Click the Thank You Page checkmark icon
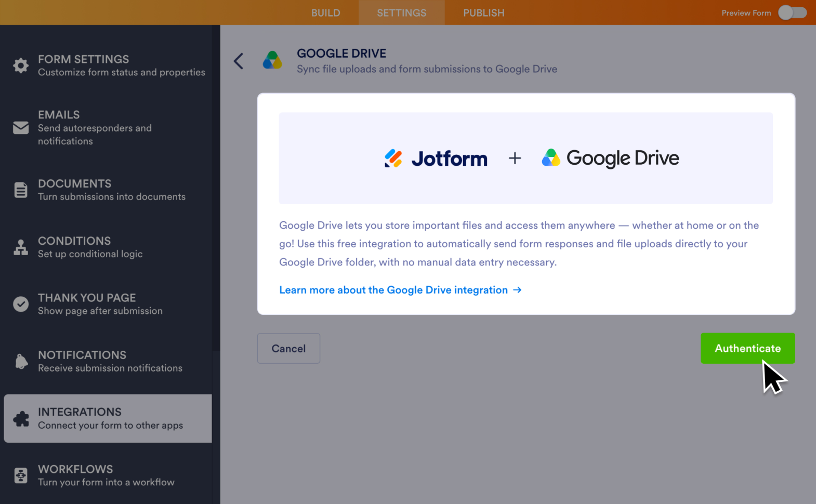The width and height of the screenshot is (816, 504). click(21, 304)
